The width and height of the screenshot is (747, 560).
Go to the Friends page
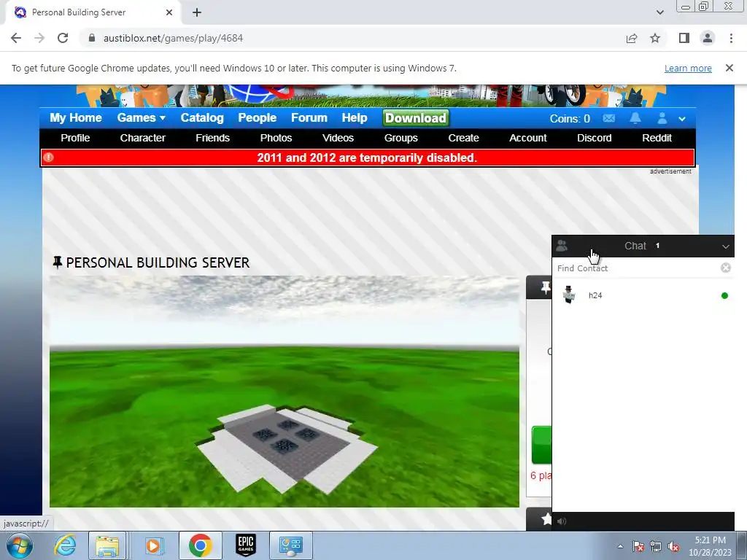[x=212, y=138]
